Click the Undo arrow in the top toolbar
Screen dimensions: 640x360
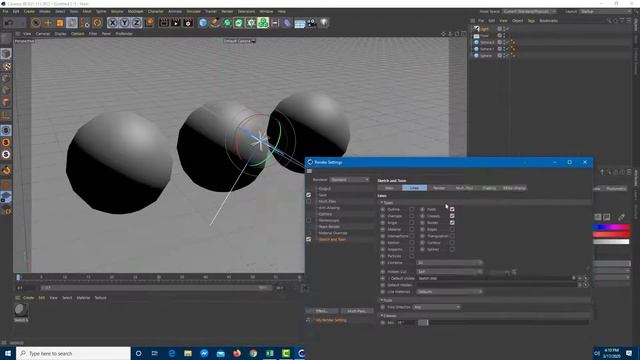[8, 23]
